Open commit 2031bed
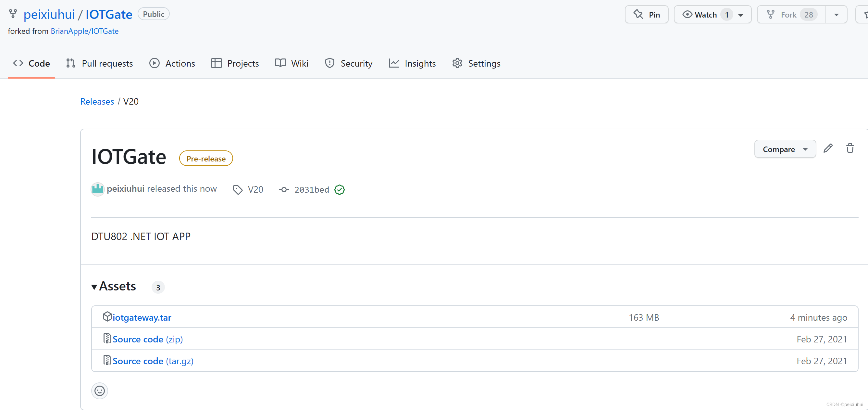This screenshot has height=410, width=868. coord(311,190)
